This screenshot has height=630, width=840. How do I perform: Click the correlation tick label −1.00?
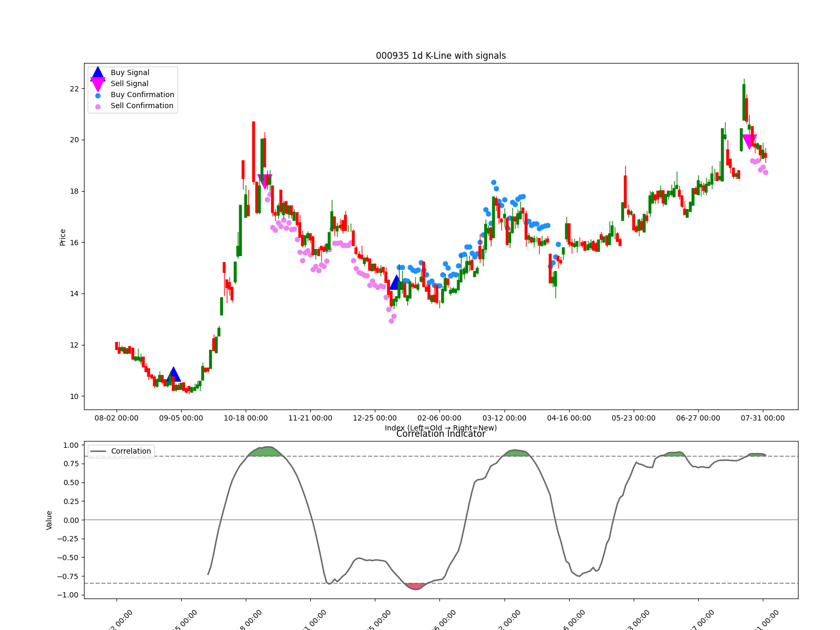tap(67, 595)
